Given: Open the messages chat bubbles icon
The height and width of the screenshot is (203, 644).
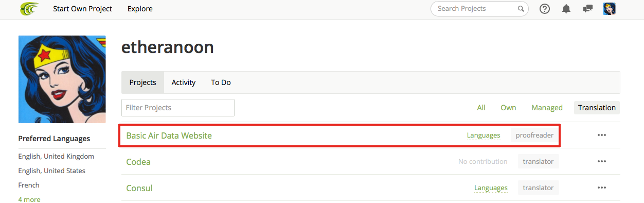Looking at the screenshot, I should pyautogui.click(x=587, y=9).
